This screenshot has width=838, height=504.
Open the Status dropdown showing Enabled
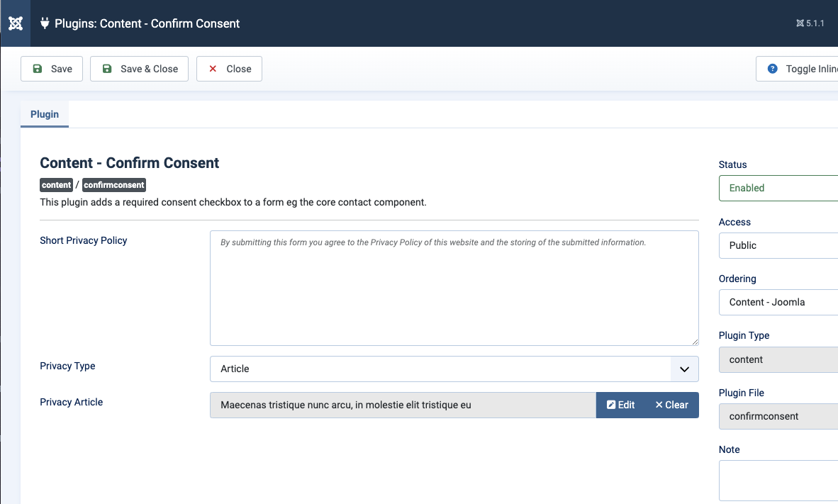tap(778, 188)
